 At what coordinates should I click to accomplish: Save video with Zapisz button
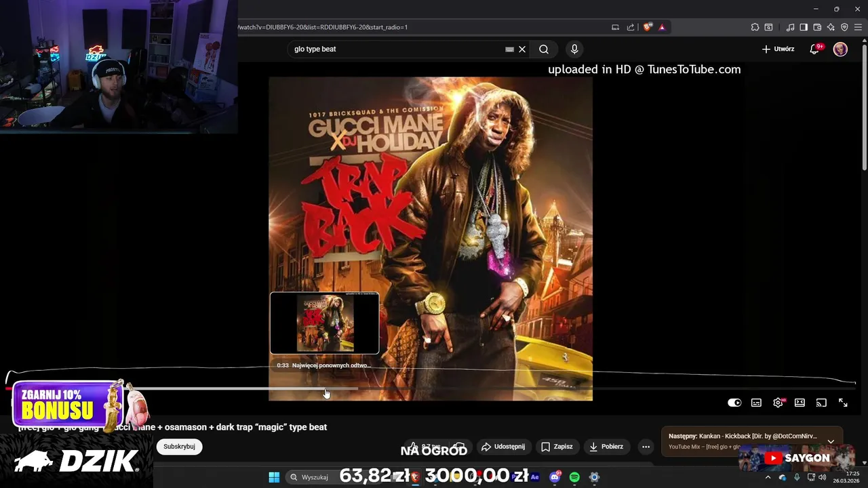pyautogui.click(x=557, y=447)
